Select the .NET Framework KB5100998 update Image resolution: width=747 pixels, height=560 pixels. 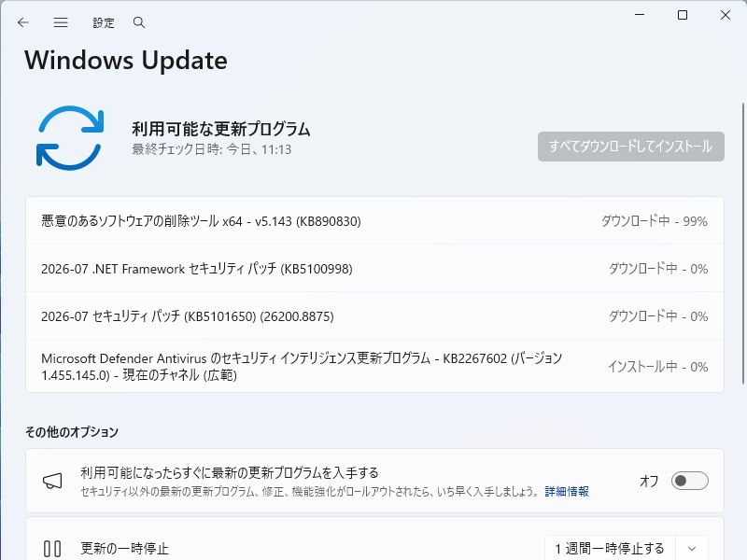tap(375, 269)
